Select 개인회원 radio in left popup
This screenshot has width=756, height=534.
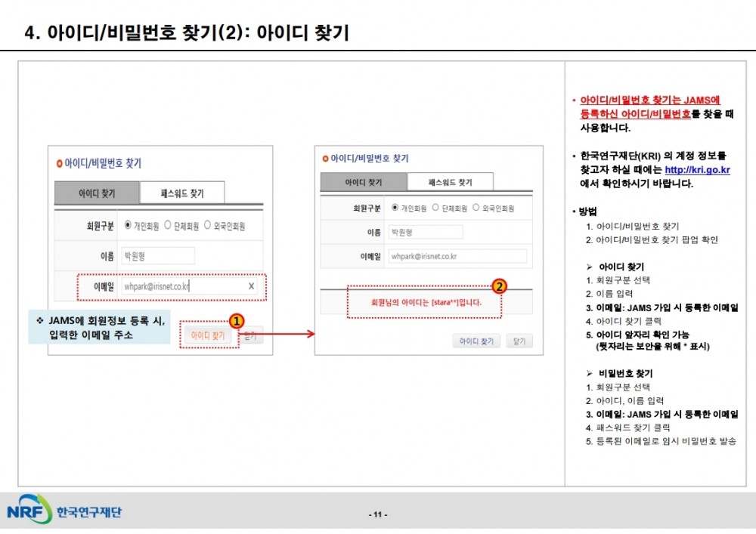pyautogui.click(x=128, y=225)
